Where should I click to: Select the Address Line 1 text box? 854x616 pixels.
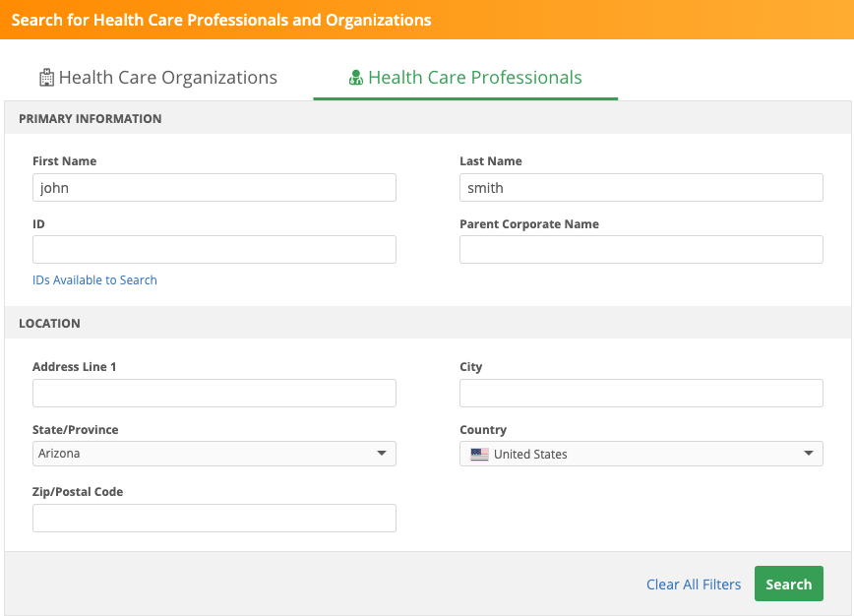213,394
